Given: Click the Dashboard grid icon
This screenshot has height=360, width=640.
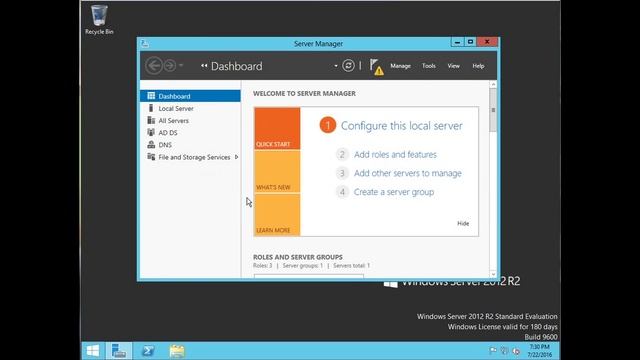Looking at the screenshot, I should pyautogui.click(x=151, y=96).
